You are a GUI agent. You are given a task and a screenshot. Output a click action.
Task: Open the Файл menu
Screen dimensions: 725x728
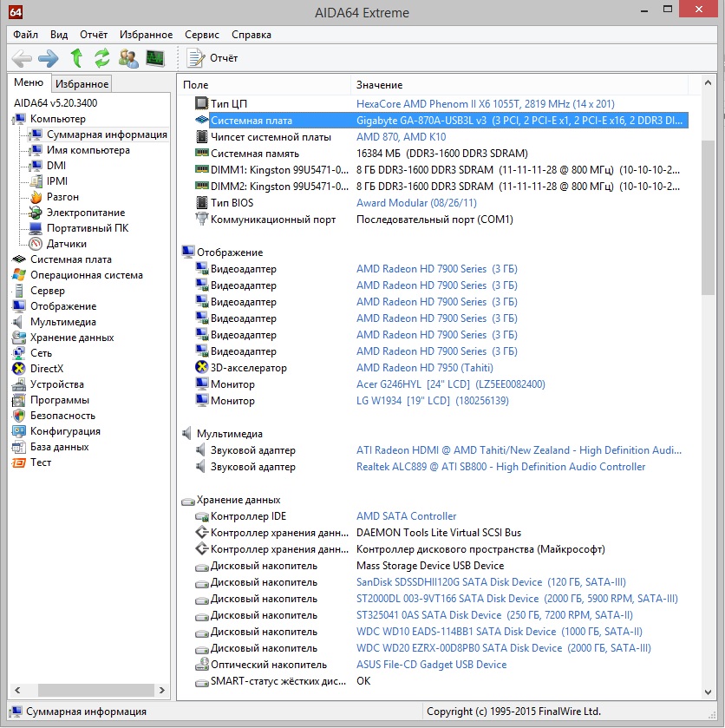tap(25, 35)
